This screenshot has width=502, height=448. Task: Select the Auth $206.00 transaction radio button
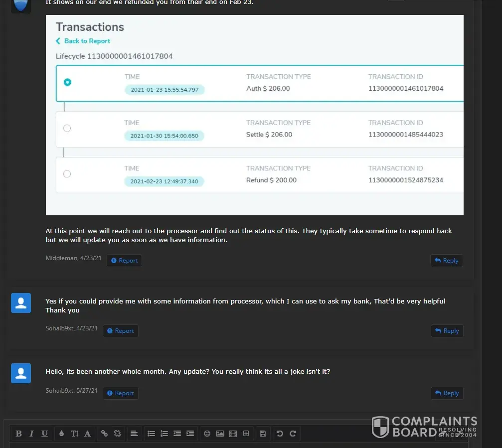click(67, 82)
